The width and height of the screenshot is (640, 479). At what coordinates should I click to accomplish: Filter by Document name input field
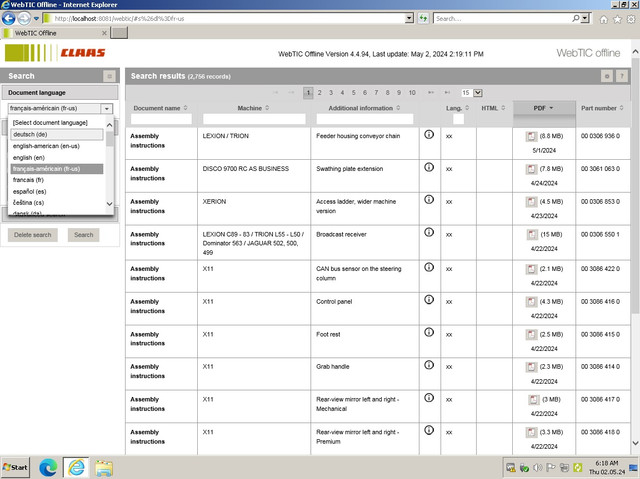point(161,119)
